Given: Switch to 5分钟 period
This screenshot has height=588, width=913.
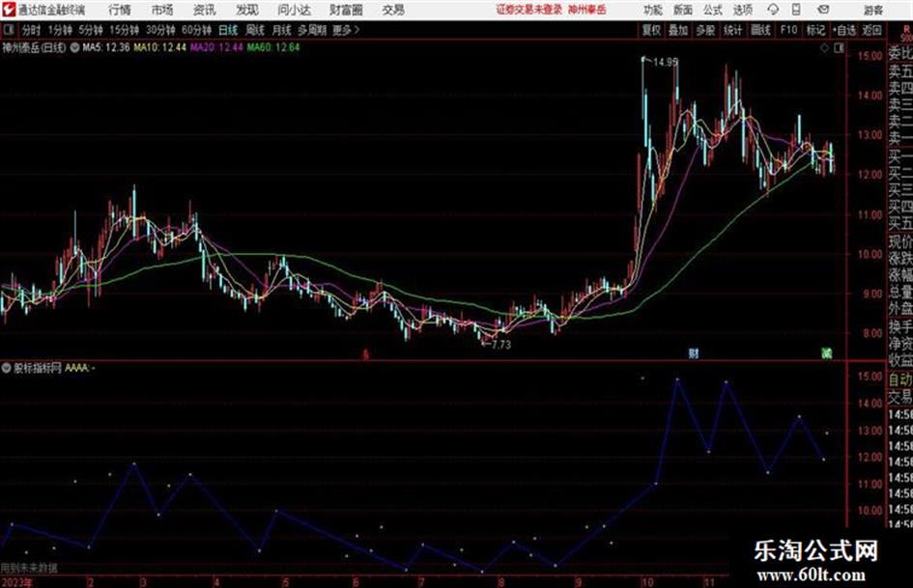Looking at the screenshot, I should pos(91,30).
